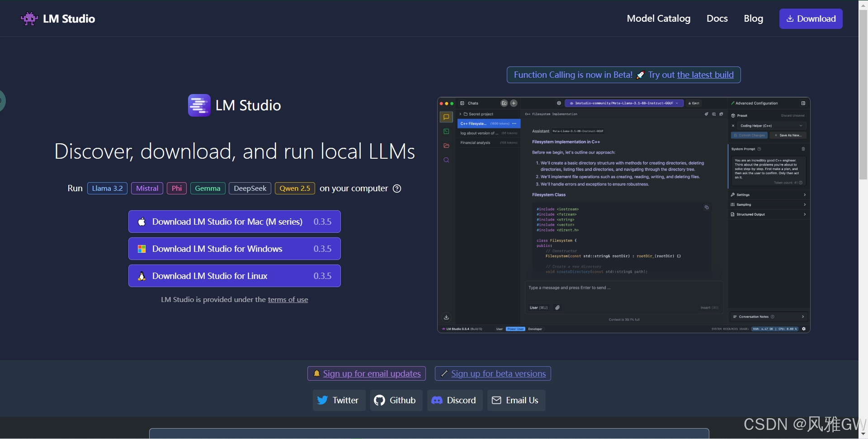Click the gear icon left of the model selector
The width and height of the screenshot is (868, 439).
[559, 103]
